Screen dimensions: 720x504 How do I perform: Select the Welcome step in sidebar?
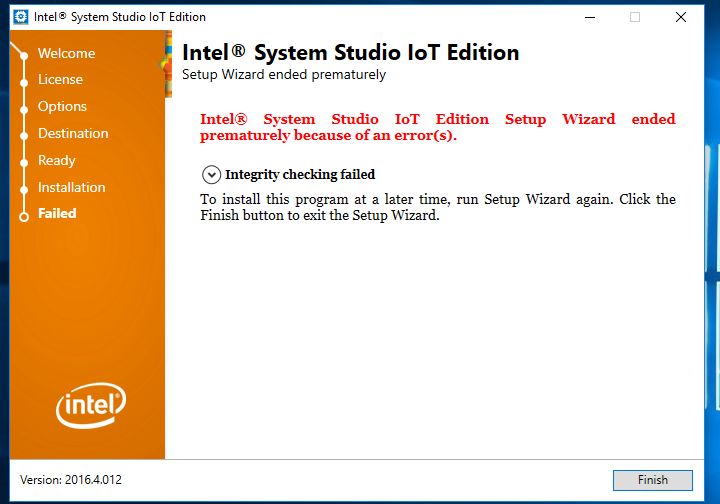point(67,53)
